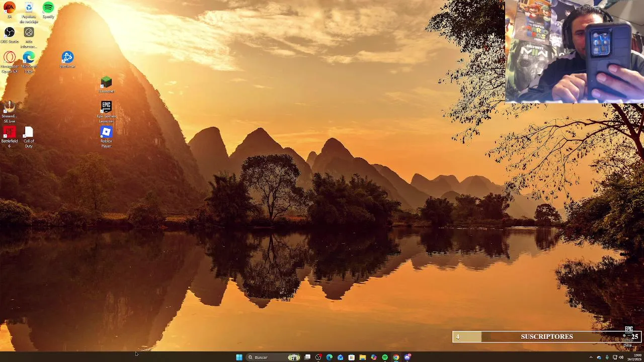644x362 pixels.
Task: Open the volume speaker tray icon
Action: pyautogui.click(x=621, y=357)
